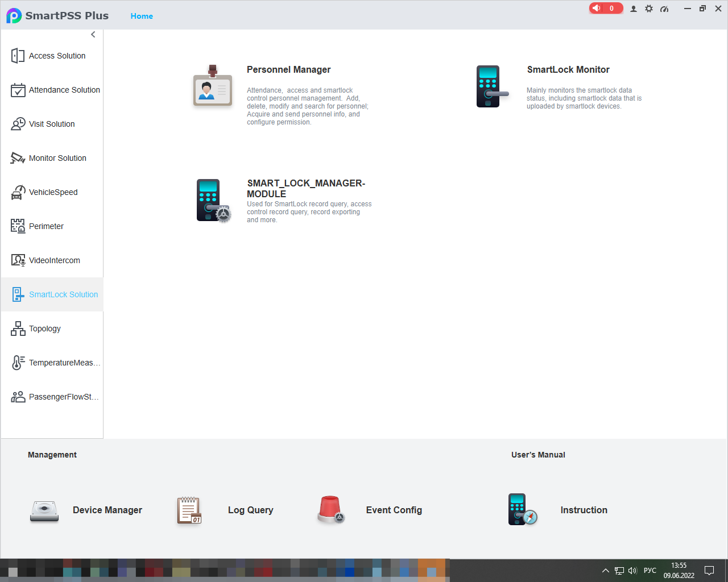Click the SmartLock Solution lock icon
Screen dimensions: 728x582
[x=18, y=294]
